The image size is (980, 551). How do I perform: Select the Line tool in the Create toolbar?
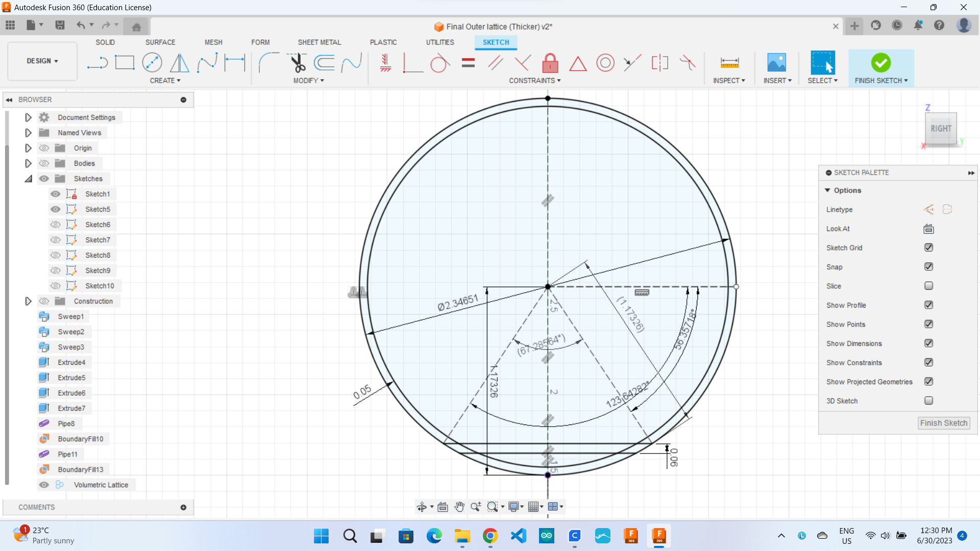point(97,62)
